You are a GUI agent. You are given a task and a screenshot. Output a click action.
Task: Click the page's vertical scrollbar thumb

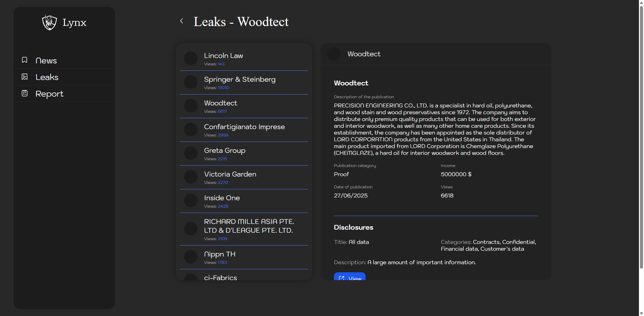pos(641,135)
